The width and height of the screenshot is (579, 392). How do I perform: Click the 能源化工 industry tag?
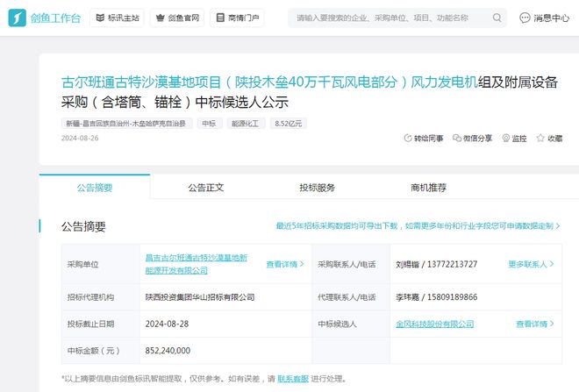click(245, 124)
